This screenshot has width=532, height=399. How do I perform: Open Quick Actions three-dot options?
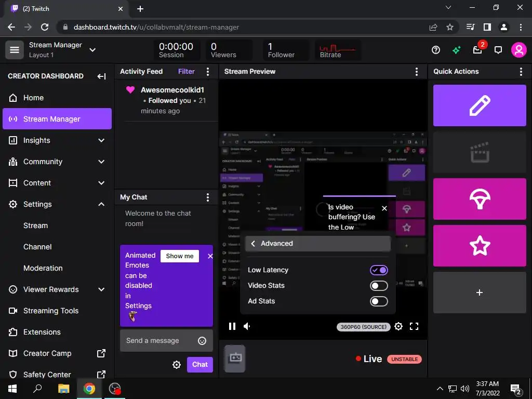pos(521,71)
